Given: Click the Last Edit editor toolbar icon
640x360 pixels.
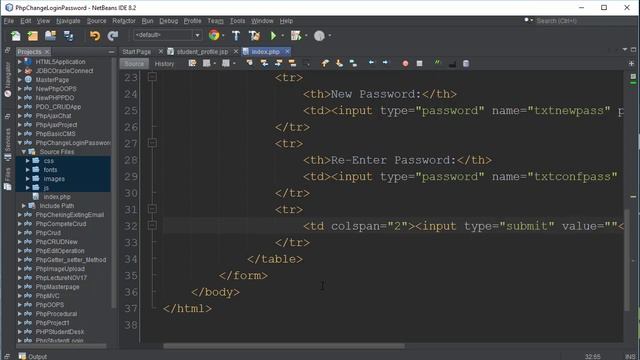Looking at the screenshot, I should 192,63.
